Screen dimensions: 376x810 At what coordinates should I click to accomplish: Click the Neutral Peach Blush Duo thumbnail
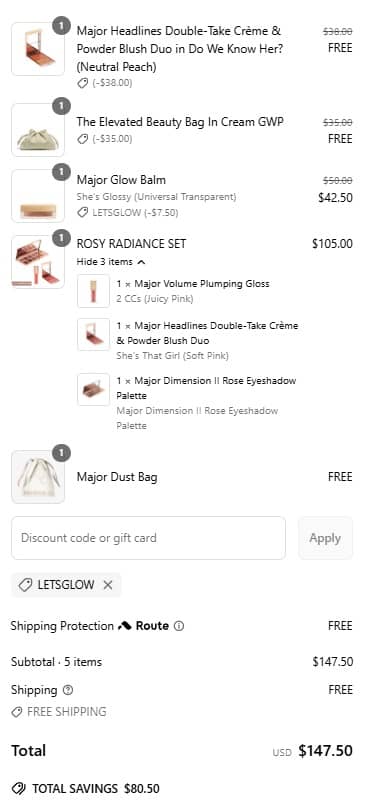coord(38,49)
